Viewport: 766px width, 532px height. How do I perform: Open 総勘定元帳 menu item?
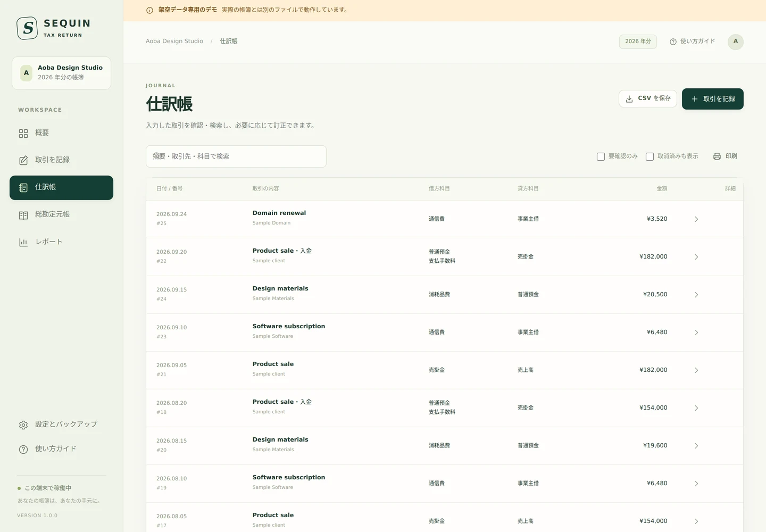61,215
